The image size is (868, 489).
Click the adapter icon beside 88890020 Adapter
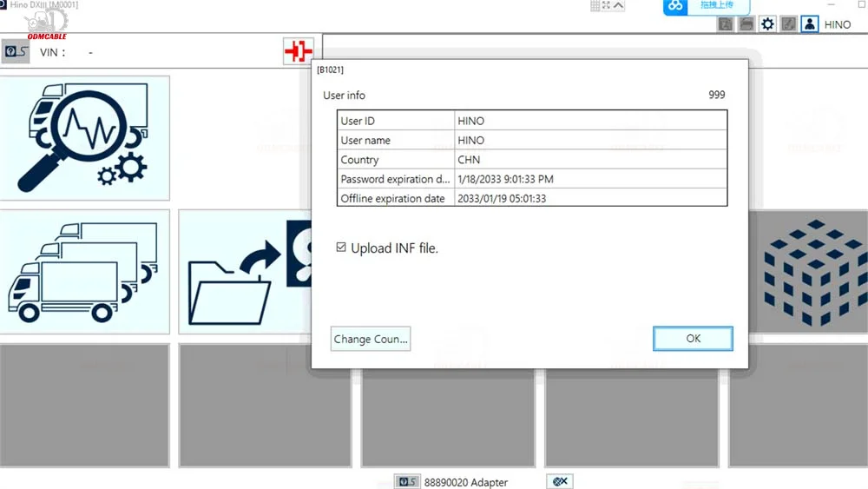pyautogui.click(x=406, y=482)
